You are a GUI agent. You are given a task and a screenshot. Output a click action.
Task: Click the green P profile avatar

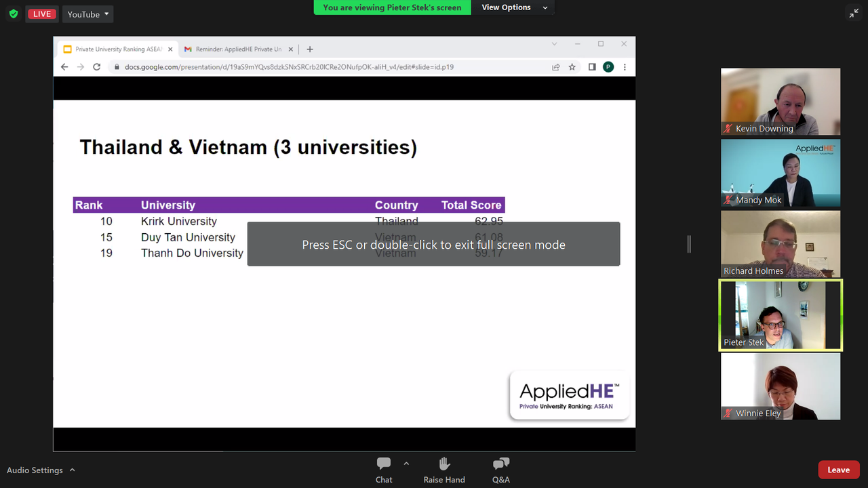tap(608, 66)
